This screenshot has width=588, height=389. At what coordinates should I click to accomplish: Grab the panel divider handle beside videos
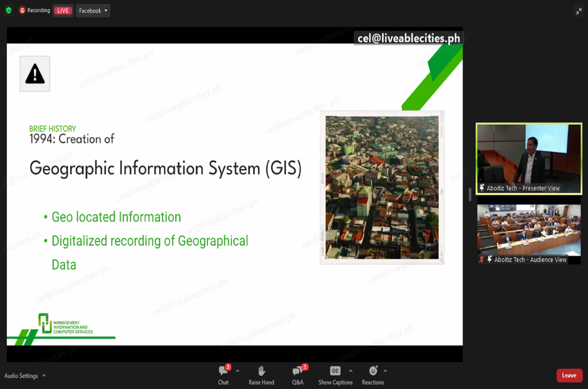[470, 194]
